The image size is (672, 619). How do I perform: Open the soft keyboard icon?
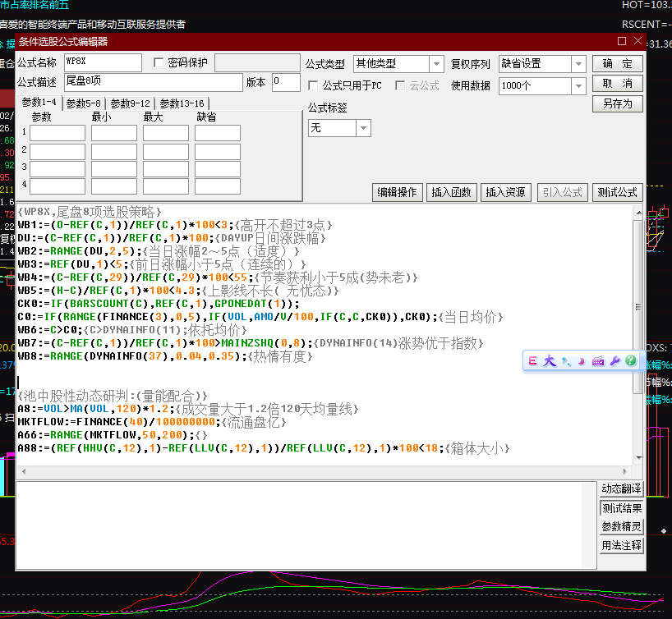click(598, 361)
